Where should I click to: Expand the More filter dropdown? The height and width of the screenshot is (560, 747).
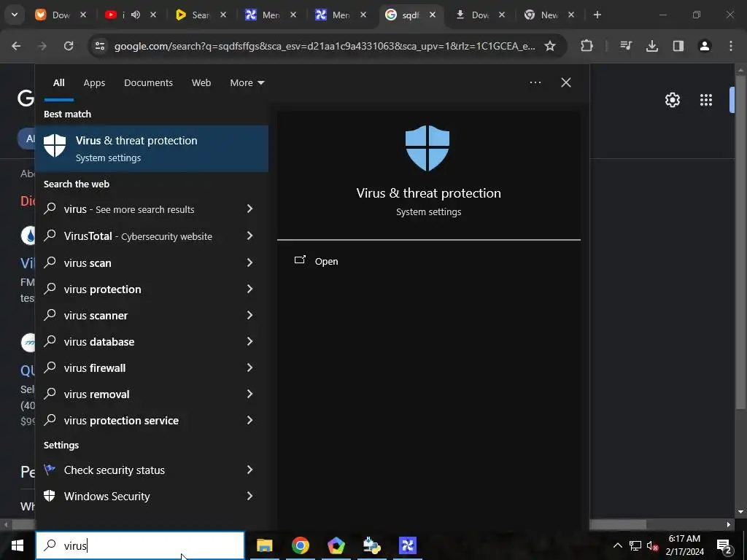[247, 83]
